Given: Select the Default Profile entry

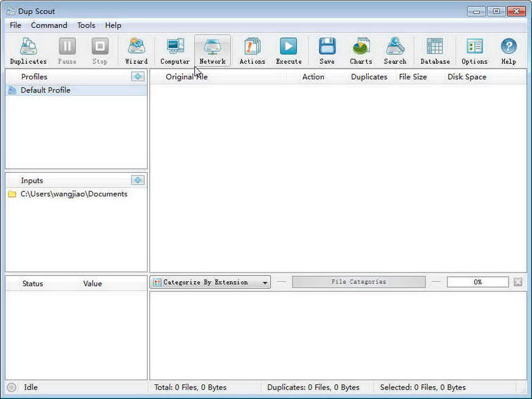Looking at the screenshot, I should [x=77, y=90].
